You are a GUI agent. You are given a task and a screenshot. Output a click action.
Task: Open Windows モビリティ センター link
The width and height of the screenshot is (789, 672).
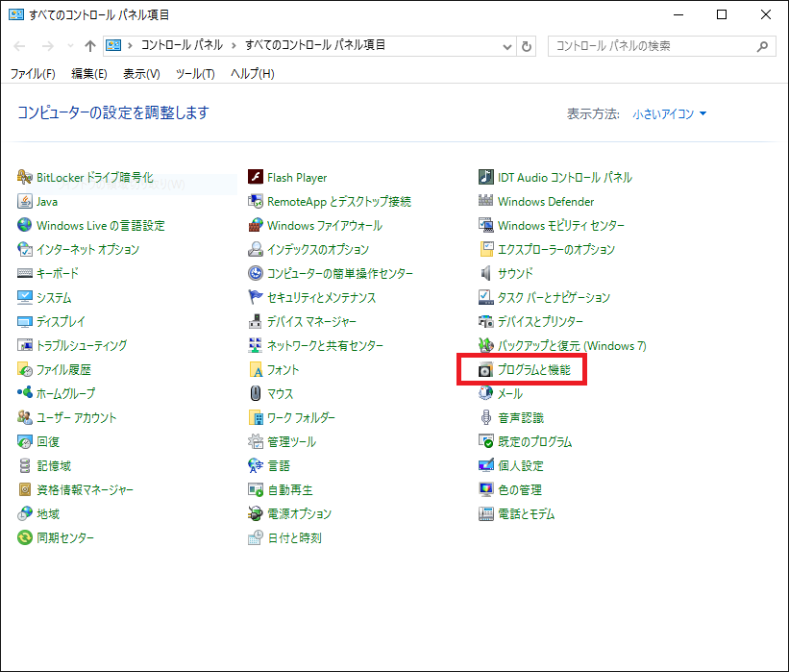[561, 226]
